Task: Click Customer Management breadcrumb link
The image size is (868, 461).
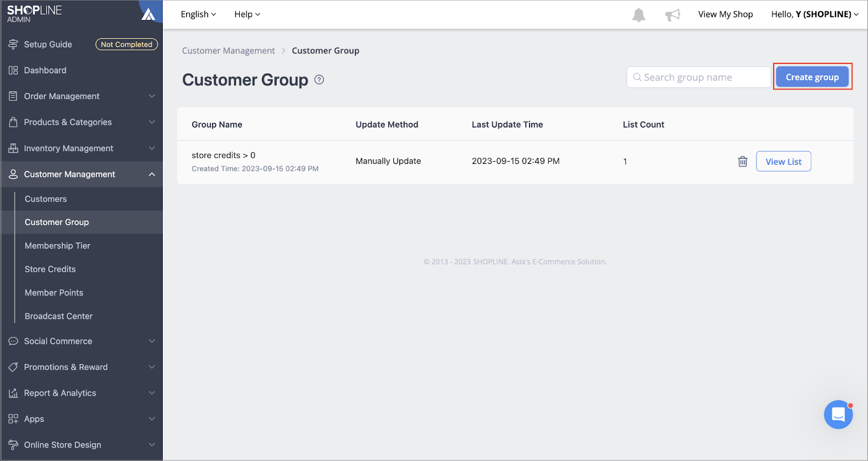Action: 228,50
